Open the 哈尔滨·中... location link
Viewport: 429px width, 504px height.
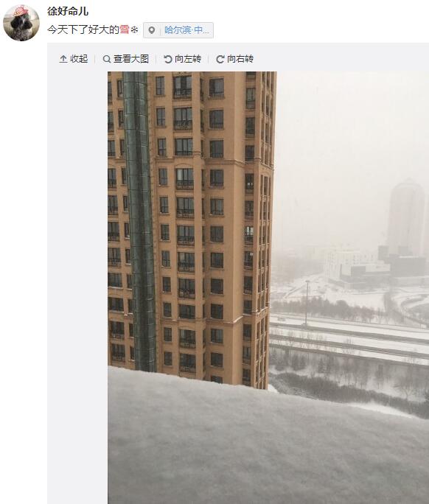point(186,30)
